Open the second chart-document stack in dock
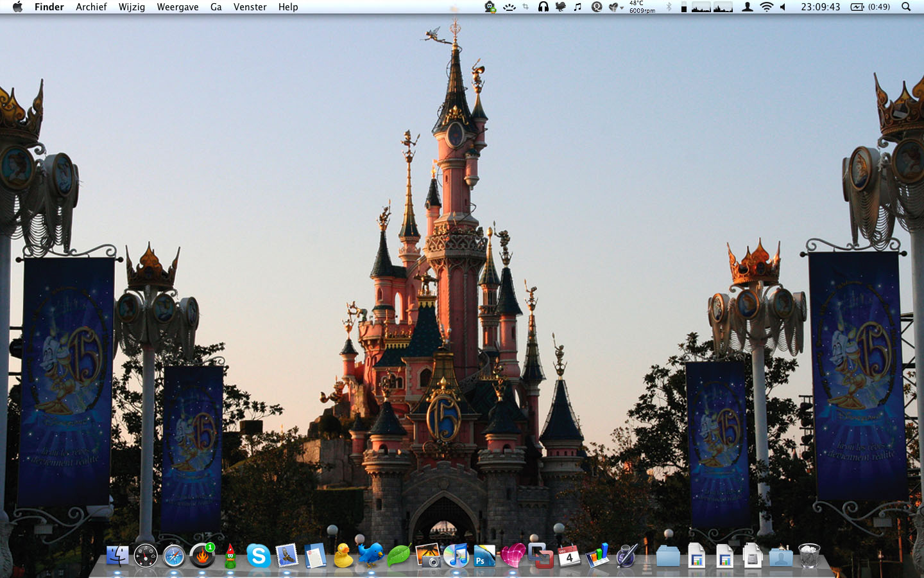Screen dimensions: 924x578 pyautogui.click(x=724, y=556)
